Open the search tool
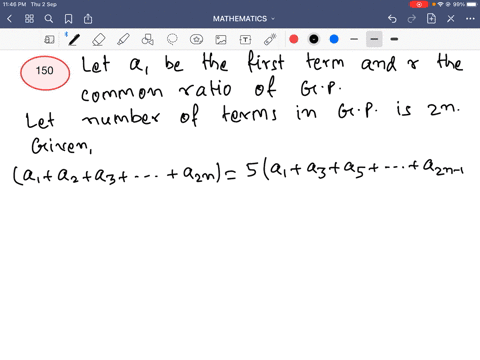 point(49,19)
